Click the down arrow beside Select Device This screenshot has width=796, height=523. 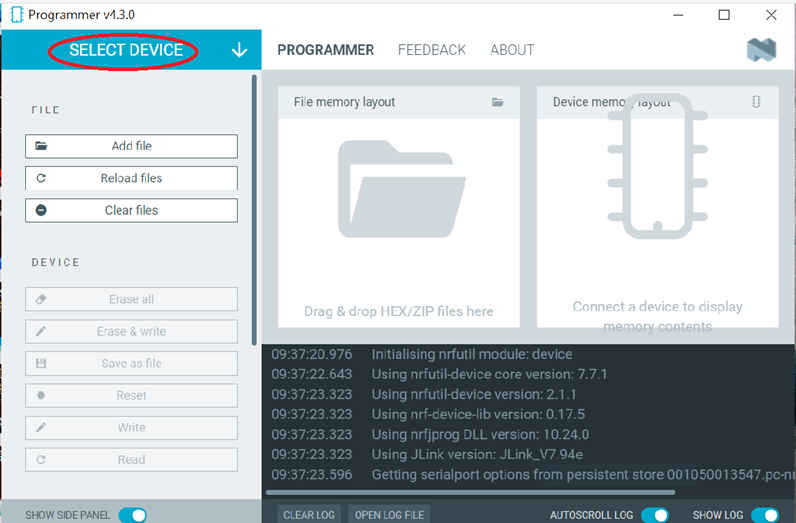[239, 51]
